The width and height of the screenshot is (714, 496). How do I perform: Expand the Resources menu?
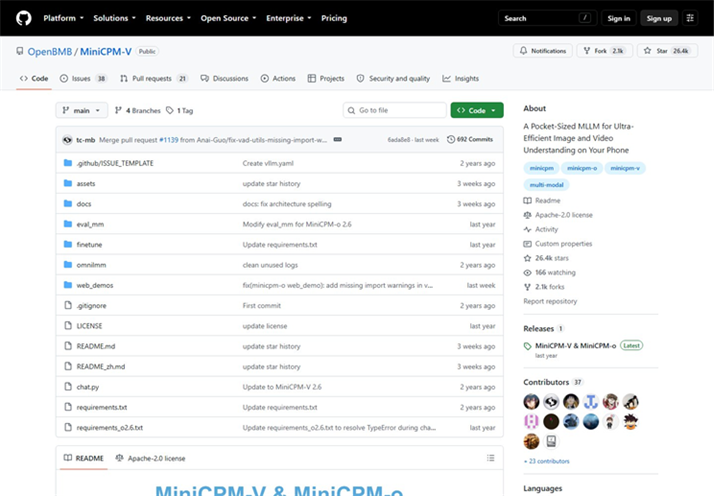[x=168, y=18]
